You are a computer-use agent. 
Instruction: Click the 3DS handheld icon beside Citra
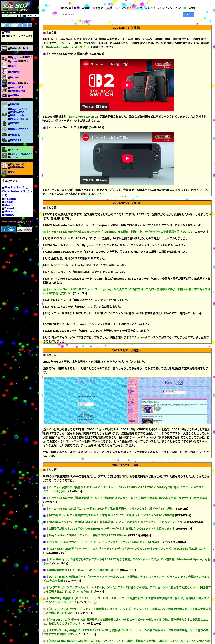4,83
